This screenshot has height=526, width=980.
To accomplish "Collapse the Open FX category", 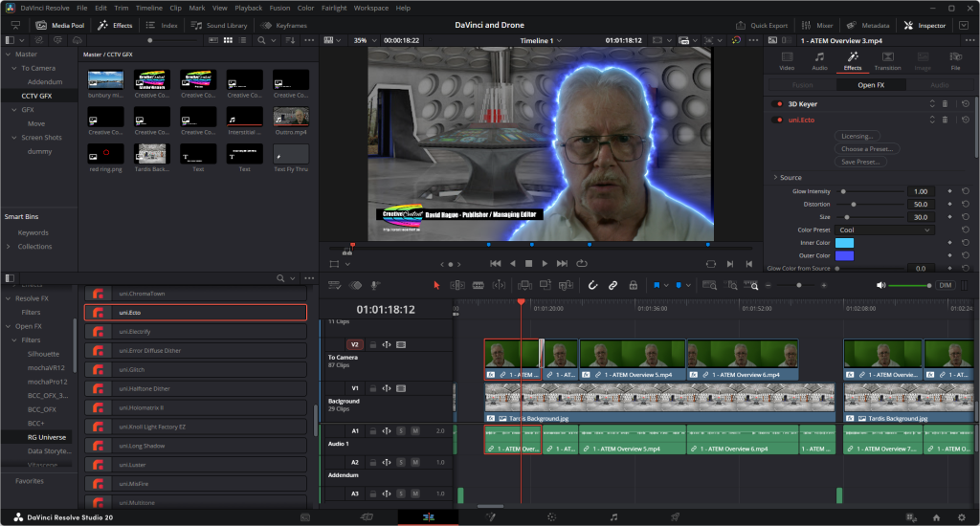I will 8,326.
